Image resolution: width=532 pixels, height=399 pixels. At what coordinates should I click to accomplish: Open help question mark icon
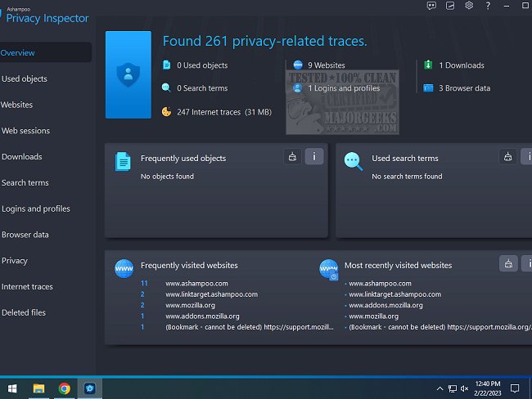tap(488, 6)
